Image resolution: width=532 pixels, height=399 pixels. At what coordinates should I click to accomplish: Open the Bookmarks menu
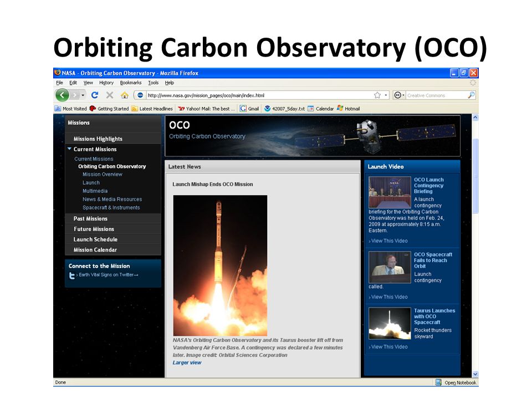131,83
